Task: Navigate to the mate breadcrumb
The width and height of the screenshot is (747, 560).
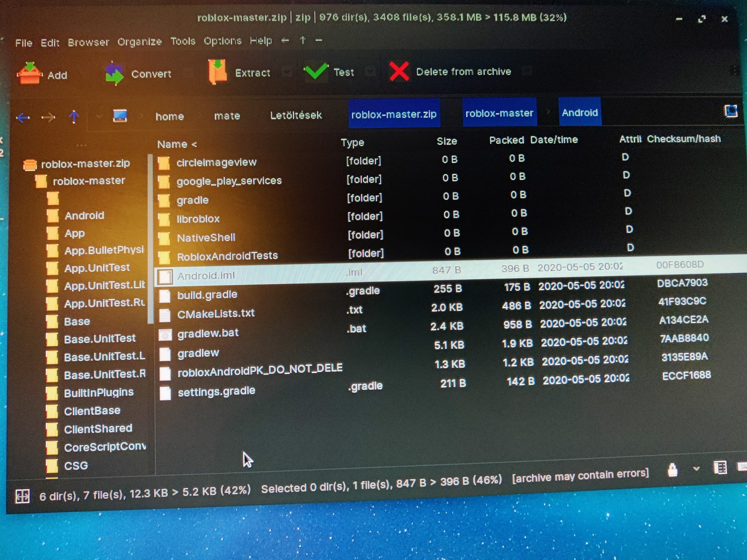Action: pyautogui.click(x=227, y=116)
